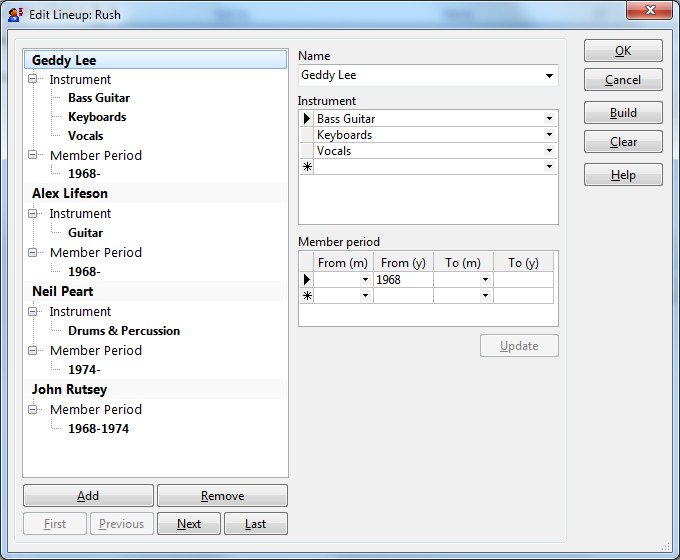The width and height of the screenshot is (680, 560).
Task: Click the First navigation button
Action: 55,524
